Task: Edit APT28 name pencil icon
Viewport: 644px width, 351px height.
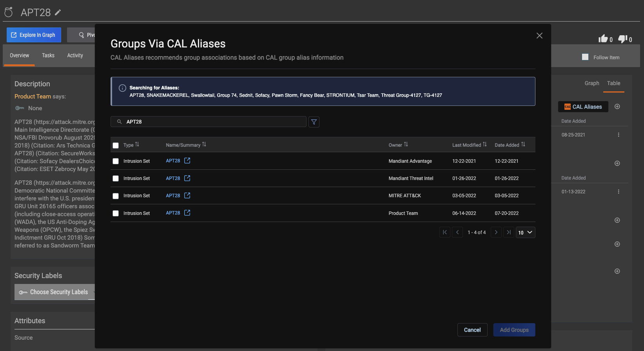Action: point(58,13)
